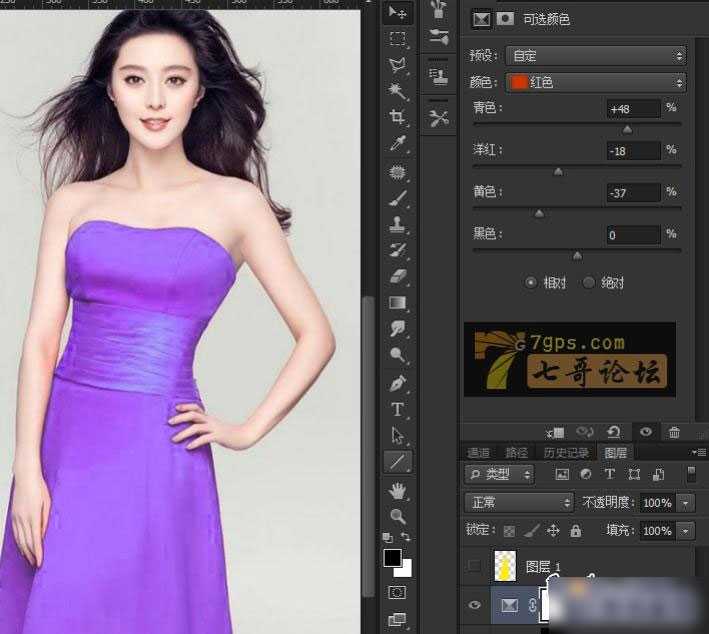Select the Pen tool
The height and width of the screenshot is (634, 709).
tap(397, 383)
